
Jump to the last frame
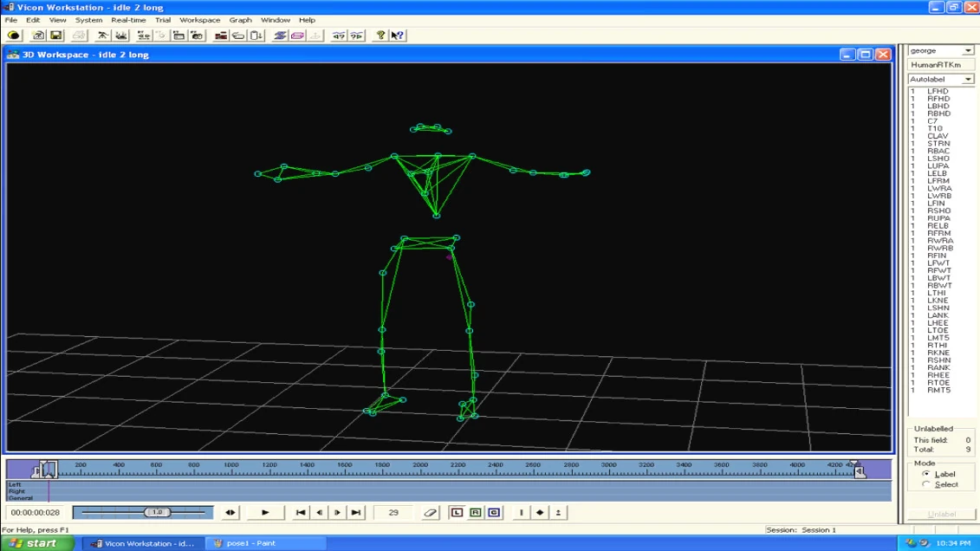[x=355, y=513]
